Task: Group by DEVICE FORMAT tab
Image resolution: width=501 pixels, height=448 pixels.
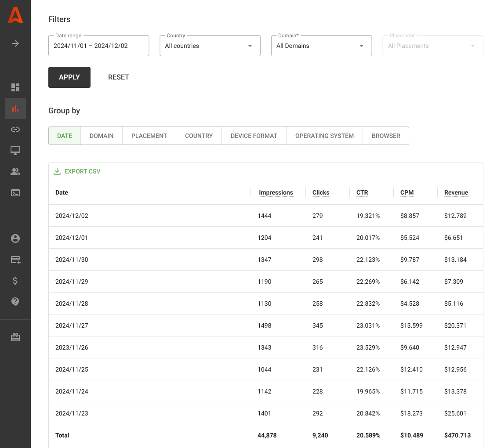Action: (x=254, y=136)
